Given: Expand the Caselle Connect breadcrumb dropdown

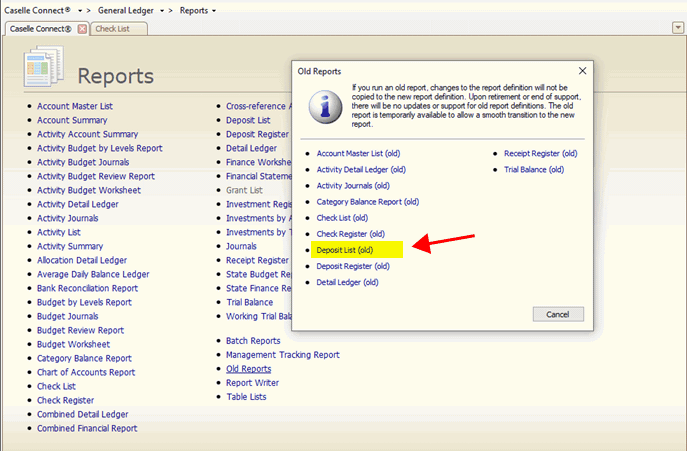Looking at the screenshot, I should click(79, 9).
